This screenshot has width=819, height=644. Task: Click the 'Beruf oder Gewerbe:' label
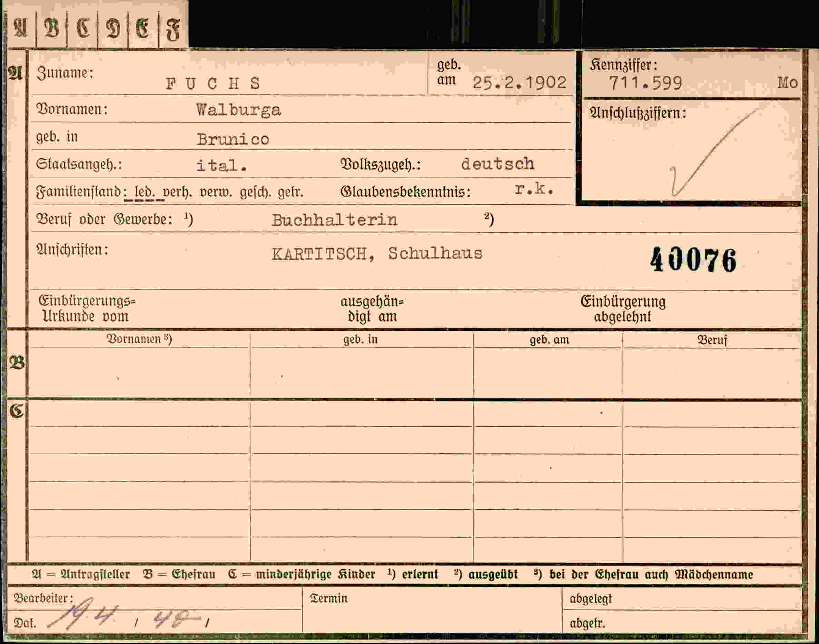105,219
